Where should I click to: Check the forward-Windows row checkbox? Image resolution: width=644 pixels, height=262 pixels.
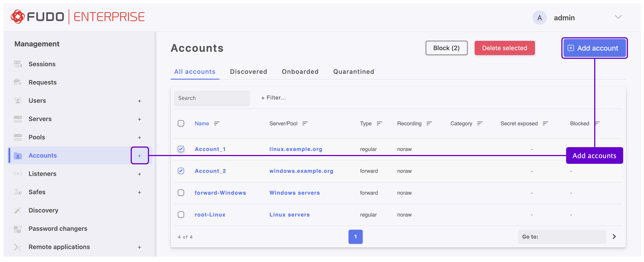click(181, 192)
